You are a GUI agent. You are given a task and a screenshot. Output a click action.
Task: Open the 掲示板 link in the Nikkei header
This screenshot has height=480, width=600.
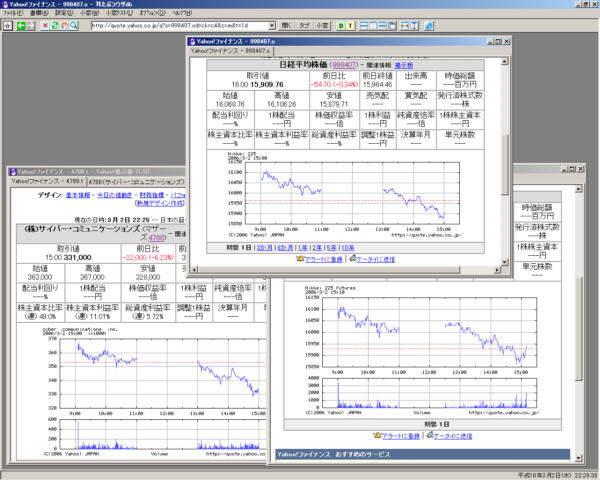pos(404,65)
